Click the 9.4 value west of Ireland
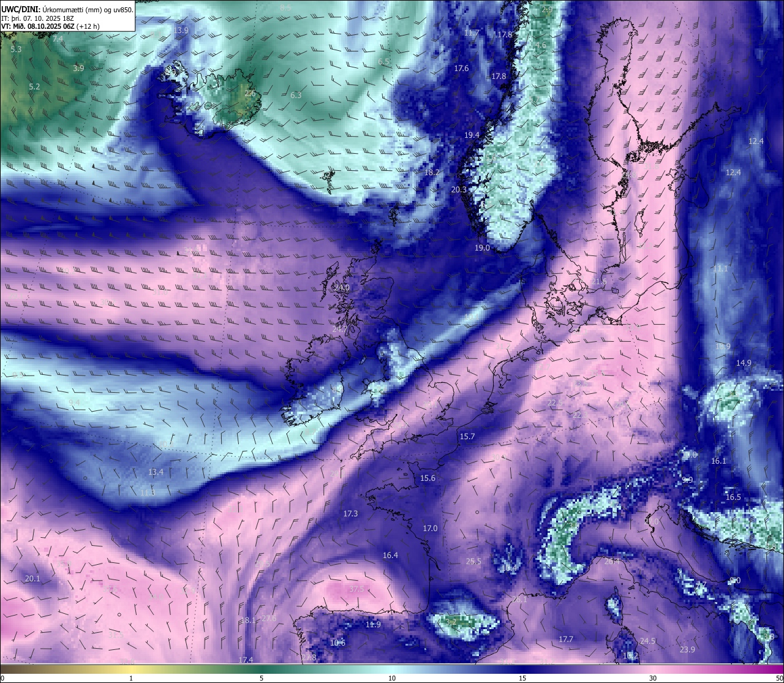Image resolution: width=784 pixels, height=683 pixels. 74,402
